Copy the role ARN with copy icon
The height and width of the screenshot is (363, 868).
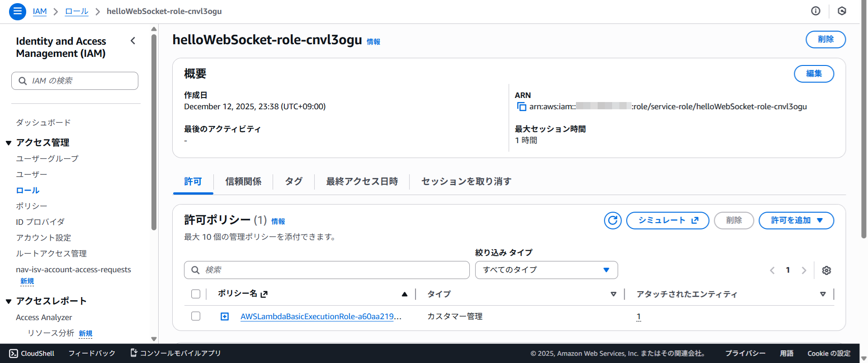tap(521, 107)
